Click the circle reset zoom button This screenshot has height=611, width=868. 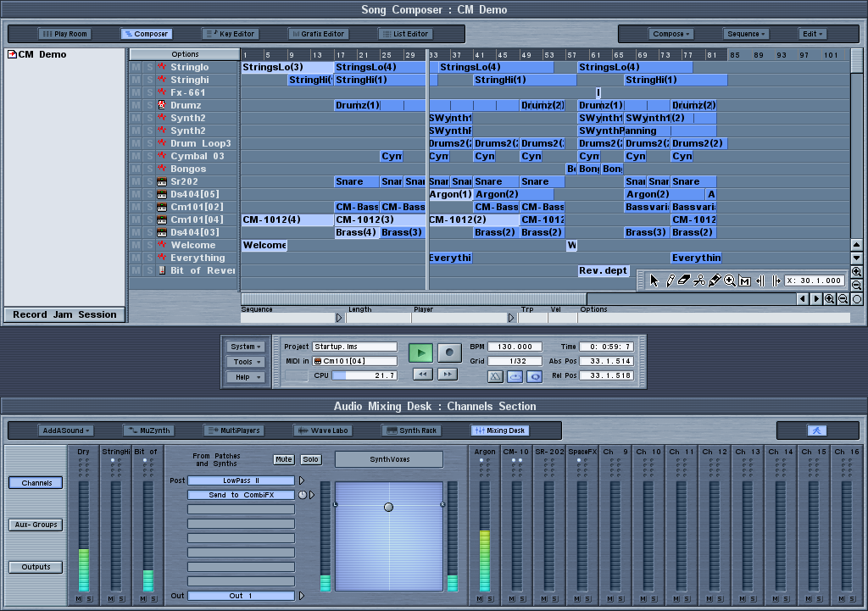coord(857,299)
